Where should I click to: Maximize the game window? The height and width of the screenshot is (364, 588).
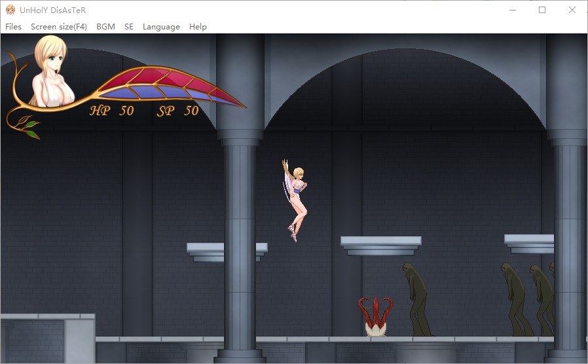tap(542, 10)
